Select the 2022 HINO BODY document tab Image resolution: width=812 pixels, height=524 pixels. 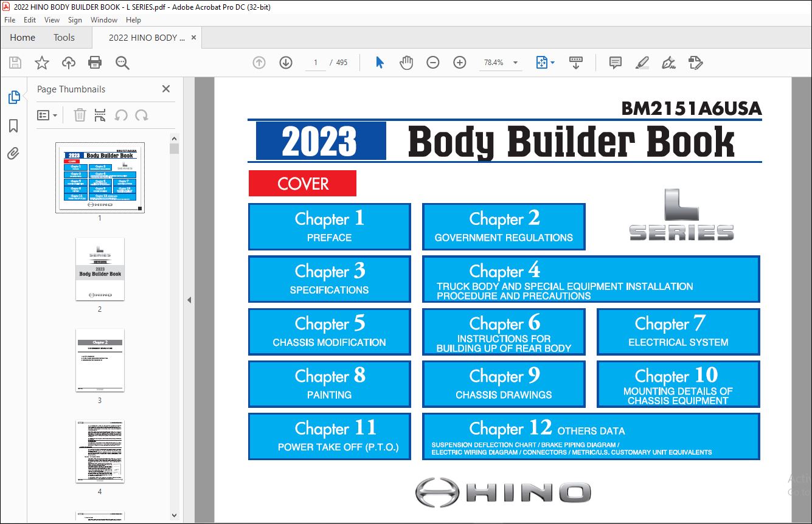click(x=147, y=38)
